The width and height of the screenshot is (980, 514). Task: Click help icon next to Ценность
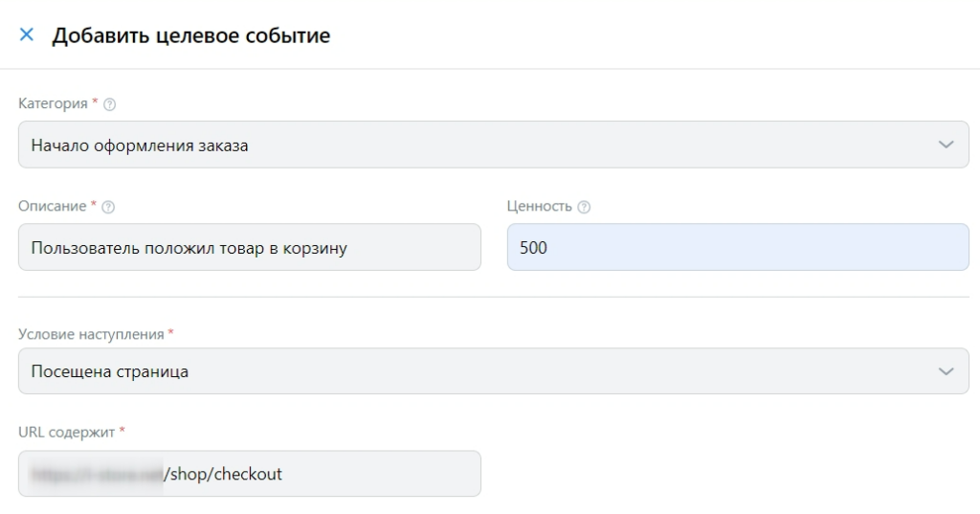click(584, 207)
